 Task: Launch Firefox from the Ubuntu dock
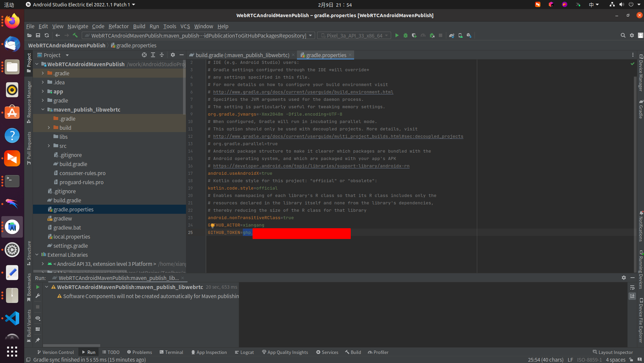pyautogui.click(x=12, y=22)
